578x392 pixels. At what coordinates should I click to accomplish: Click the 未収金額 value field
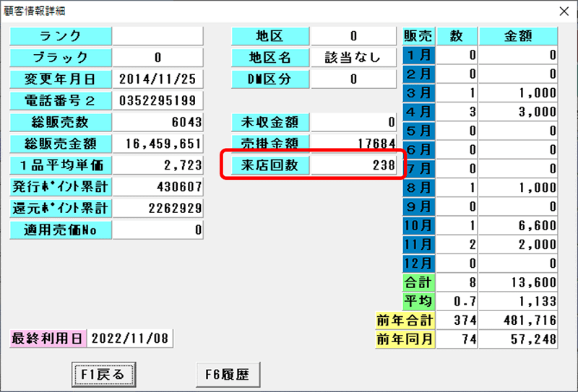click(x=354, y=123)
